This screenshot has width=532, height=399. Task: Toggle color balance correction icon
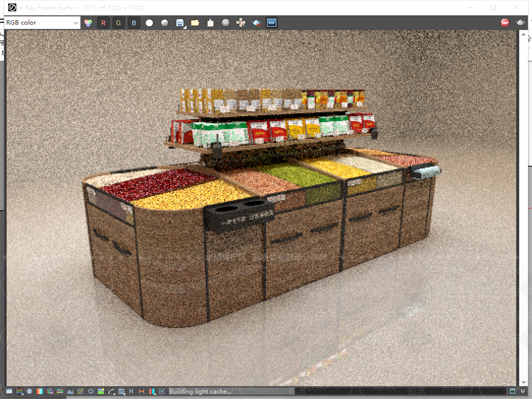(x=60, y=391)
